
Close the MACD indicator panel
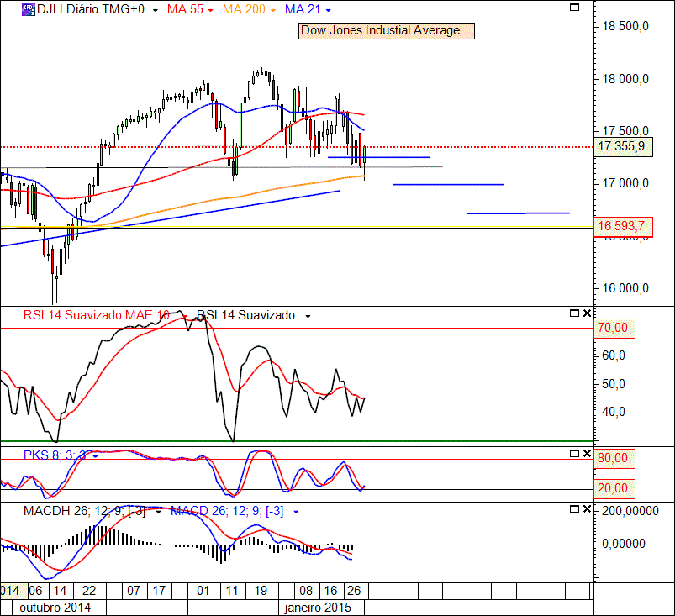tap(587, 509)
